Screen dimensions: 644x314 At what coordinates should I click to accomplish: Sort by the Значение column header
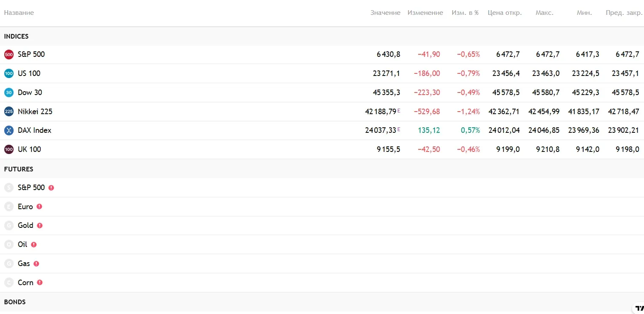coord(385,13)
